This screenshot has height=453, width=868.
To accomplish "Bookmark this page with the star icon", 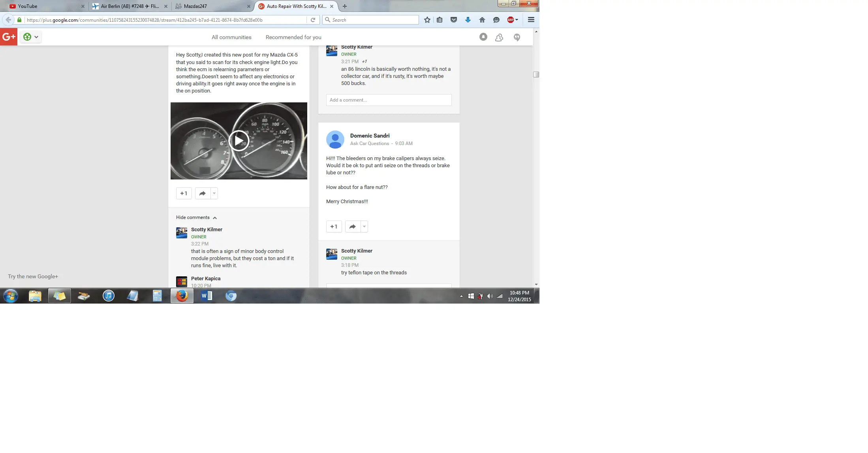I will [x=426, y=19].
